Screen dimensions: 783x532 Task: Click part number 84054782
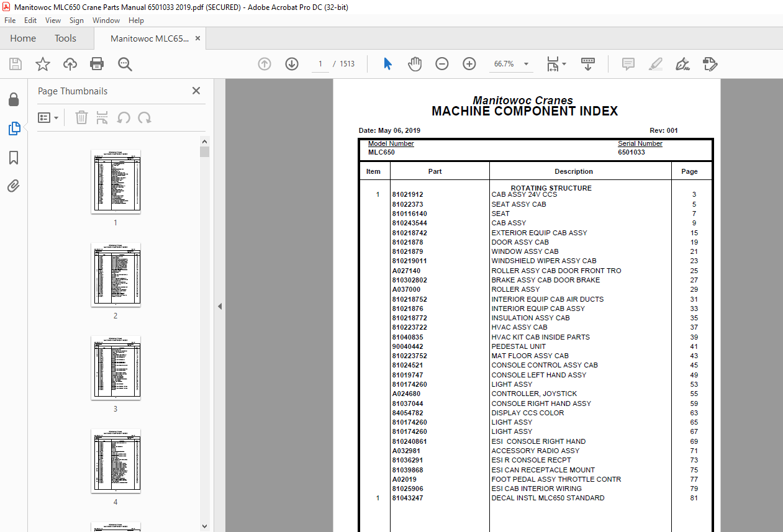coord(407,413)
